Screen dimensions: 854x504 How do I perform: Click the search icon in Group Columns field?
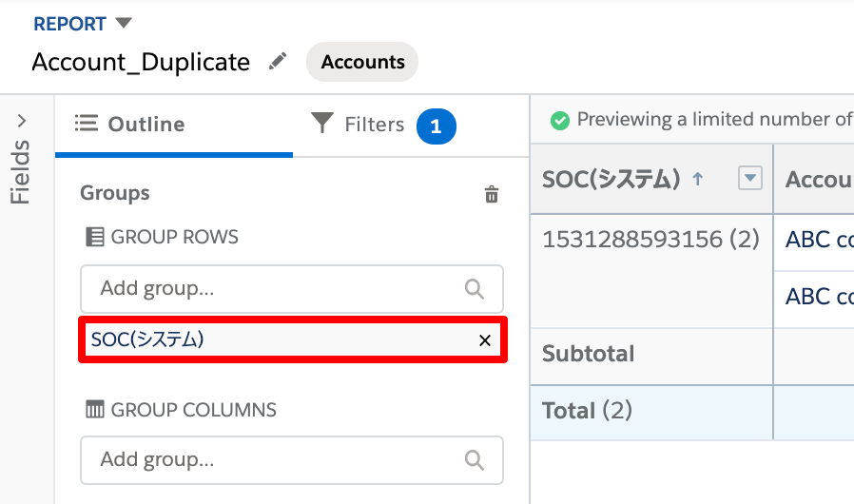click(475, 460)
